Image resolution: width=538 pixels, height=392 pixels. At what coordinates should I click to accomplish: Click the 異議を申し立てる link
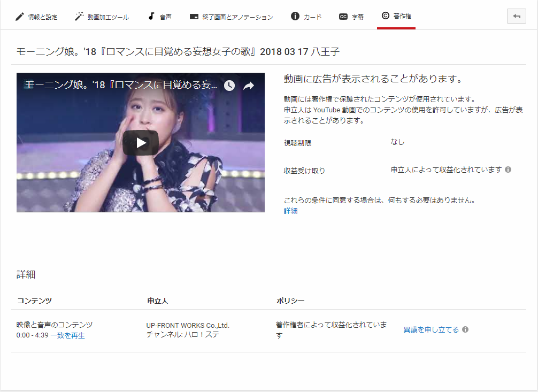pyautogui.click(x=431, y=330)
